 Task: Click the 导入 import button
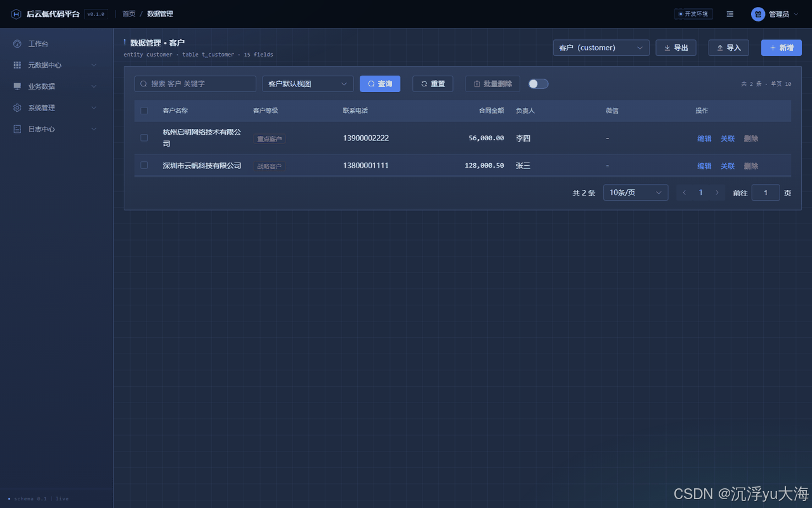(x=729, y=48)
